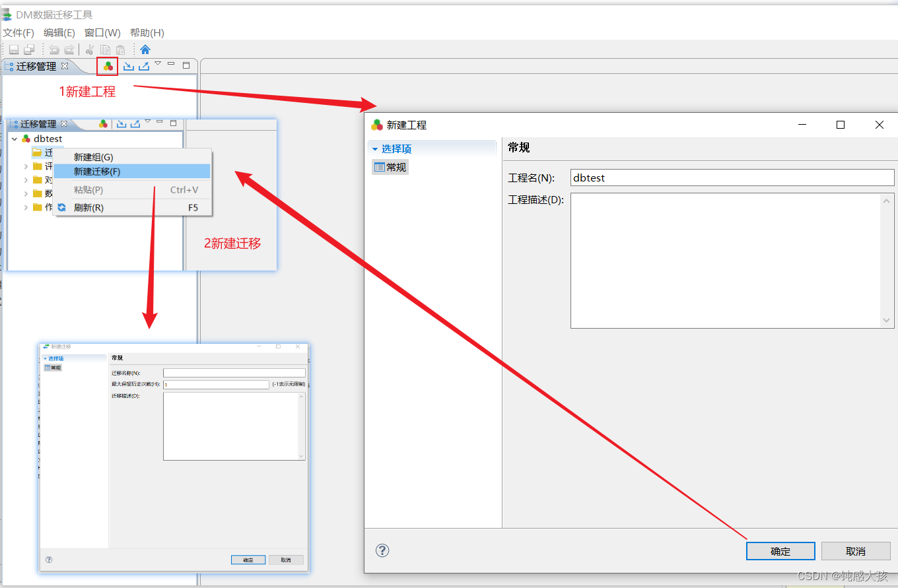The height and width of the screenshot is (588, 898).
Task: Minimize the top 迁移管理 panel
Action: tap(171, 64)
